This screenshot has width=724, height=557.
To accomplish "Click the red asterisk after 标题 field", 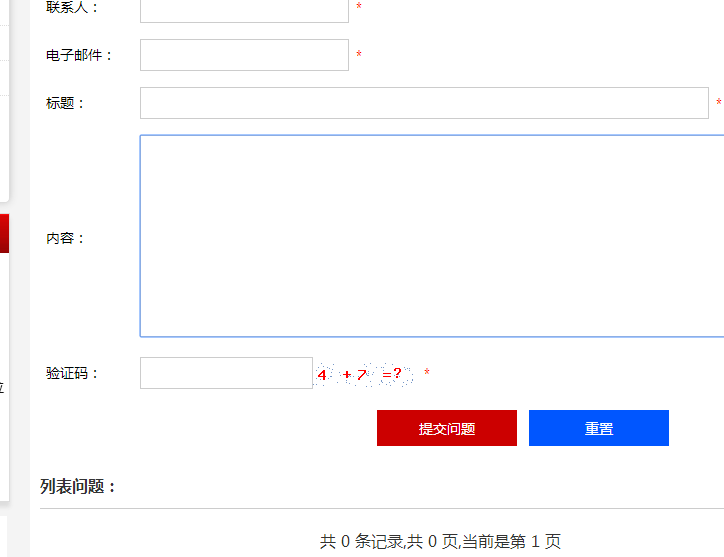I will [x=718, y=103].
